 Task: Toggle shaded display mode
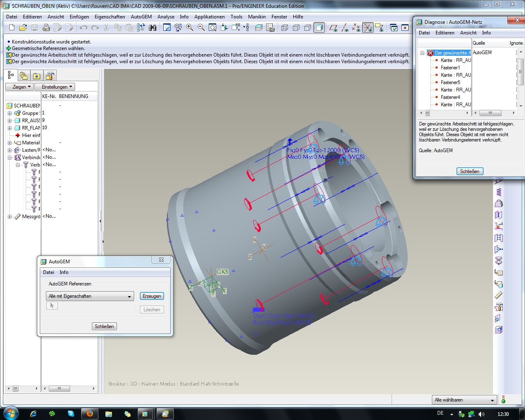[x=319, y=27]
